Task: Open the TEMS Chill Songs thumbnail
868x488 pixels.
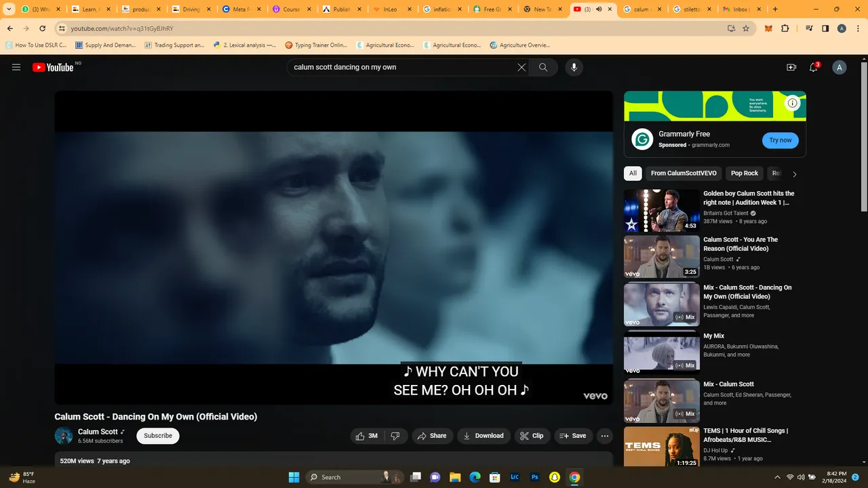Action: click(x=661, y=448)
